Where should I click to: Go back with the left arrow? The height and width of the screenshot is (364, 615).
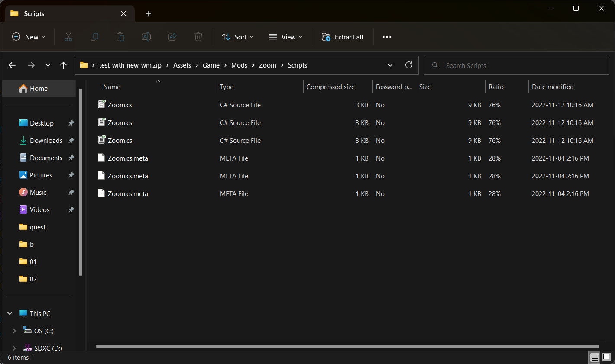point(12,65)
